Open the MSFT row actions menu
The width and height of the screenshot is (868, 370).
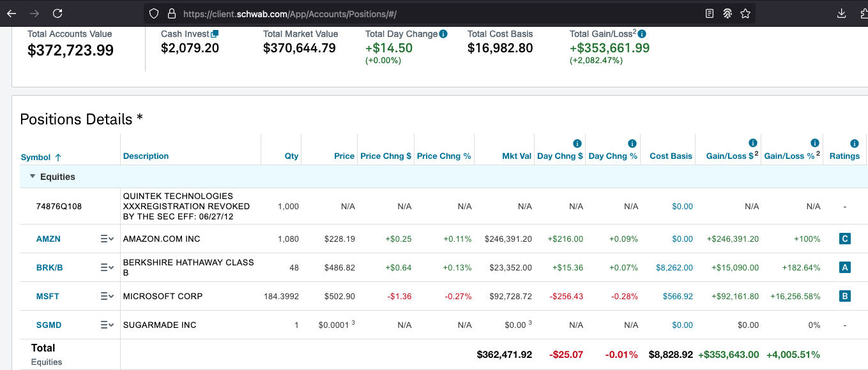point(107,297)
